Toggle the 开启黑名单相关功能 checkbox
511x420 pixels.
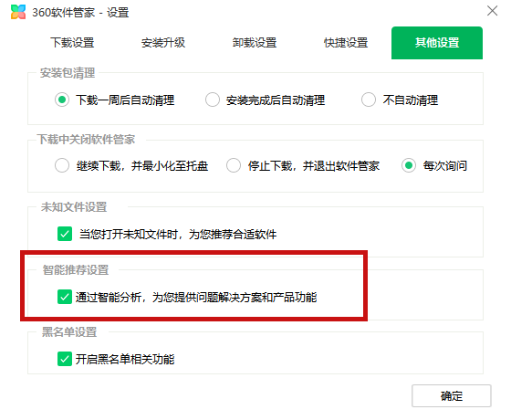[65, 359]
